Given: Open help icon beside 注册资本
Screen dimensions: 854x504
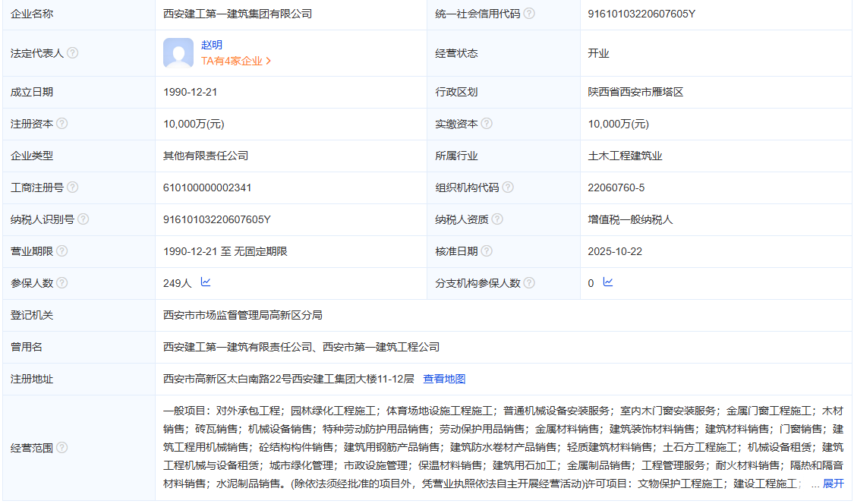Looking at the screenshot, I should click(x=62, y=123).
